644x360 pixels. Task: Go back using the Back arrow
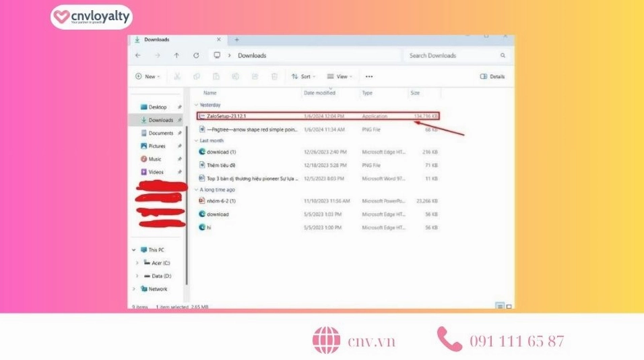pyautogui.click(x=138, y=55)
